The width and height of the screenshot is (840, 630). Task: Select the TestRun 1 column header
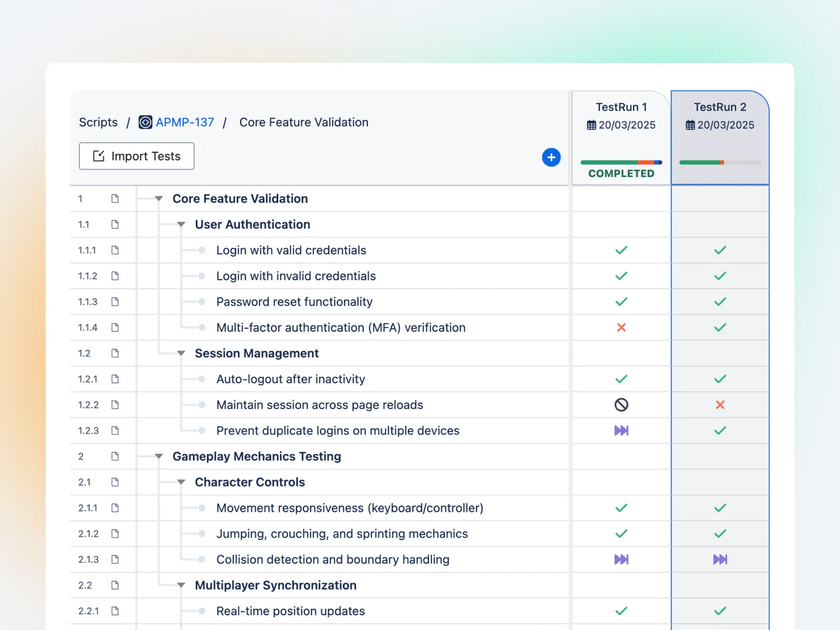click(x=621, y=107)
